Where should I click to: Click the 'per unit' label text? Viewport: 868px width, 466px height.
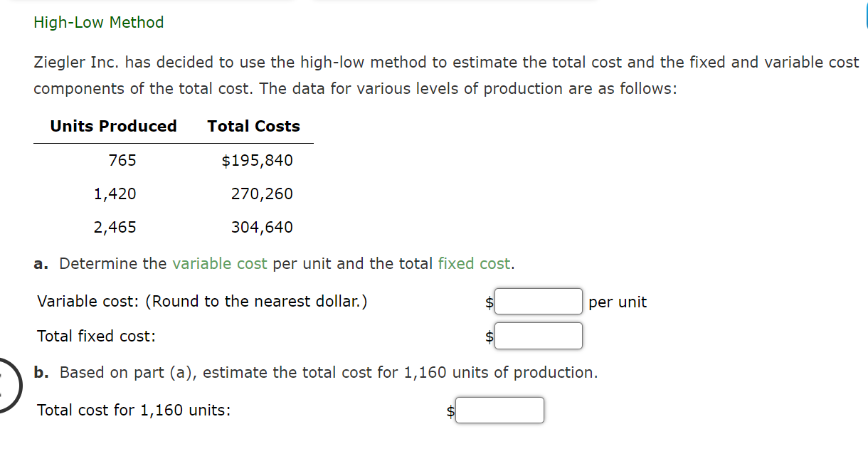coord(618,302)
